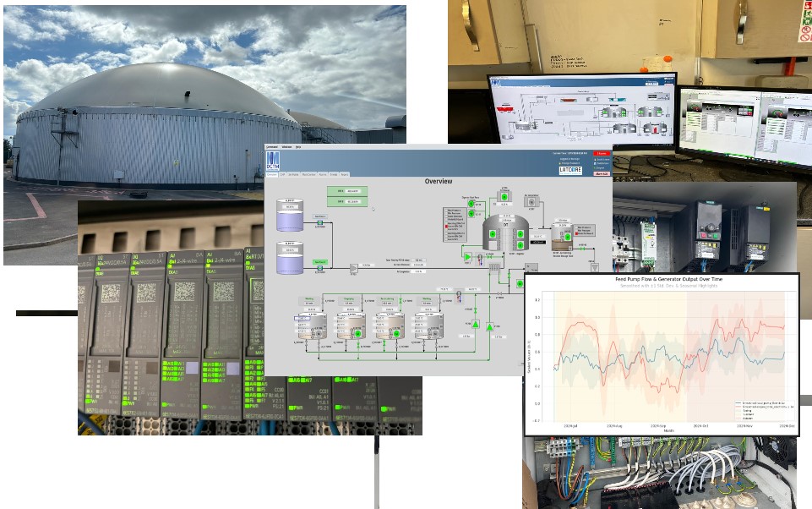Click the chart legend box
812x509 pixels.
(759, 410)
